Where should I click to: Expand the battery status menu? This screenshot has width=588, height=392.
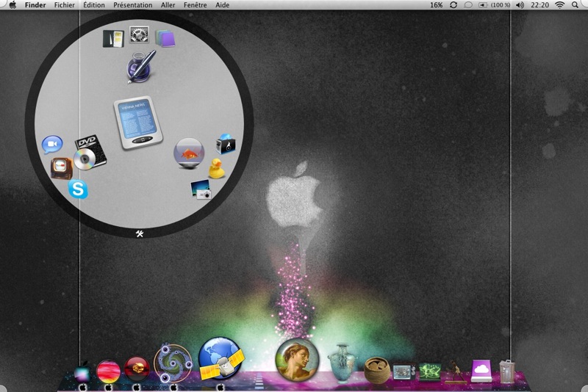point(494,5)
